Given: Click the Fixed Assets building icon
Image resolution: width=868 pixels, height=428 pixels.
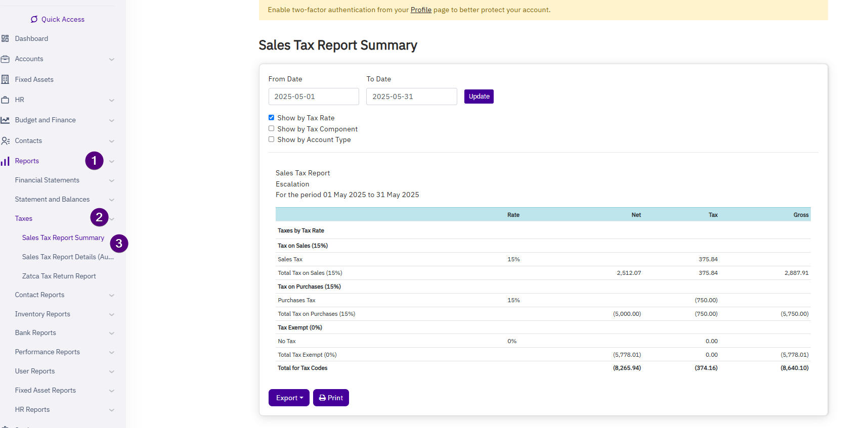Looking at the screenshot, I should pyautogui.click(x=5, y=79).
